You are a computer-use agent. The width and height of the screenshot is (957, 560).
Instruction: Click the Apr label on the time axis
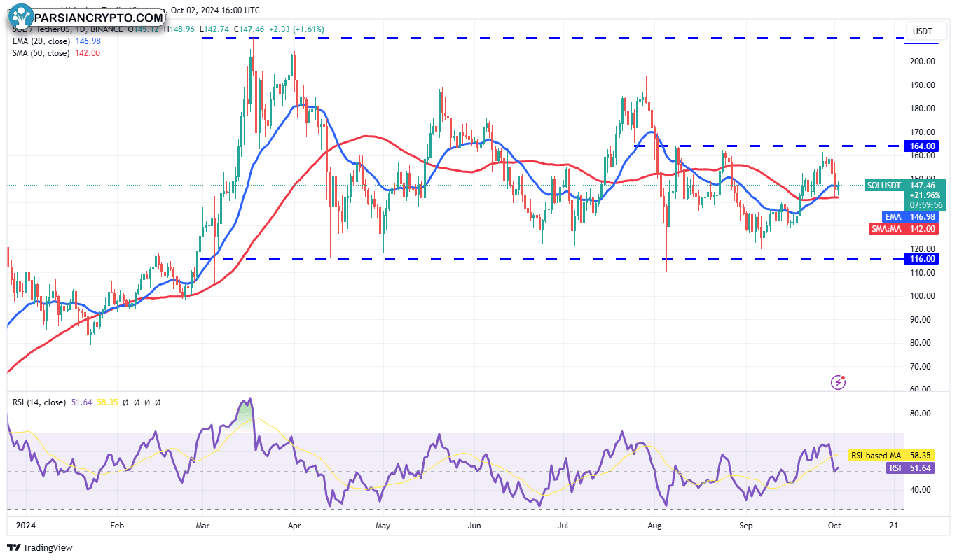click(294, 524)
